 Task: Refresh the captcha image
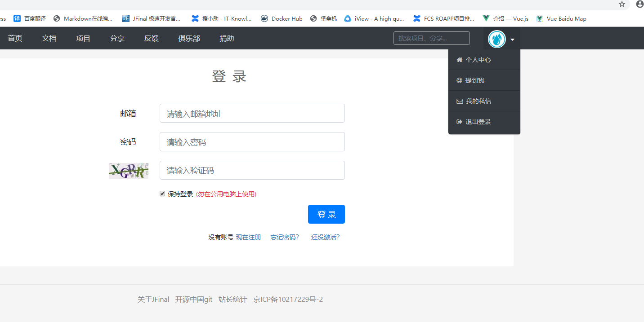[x=129, y=171]
